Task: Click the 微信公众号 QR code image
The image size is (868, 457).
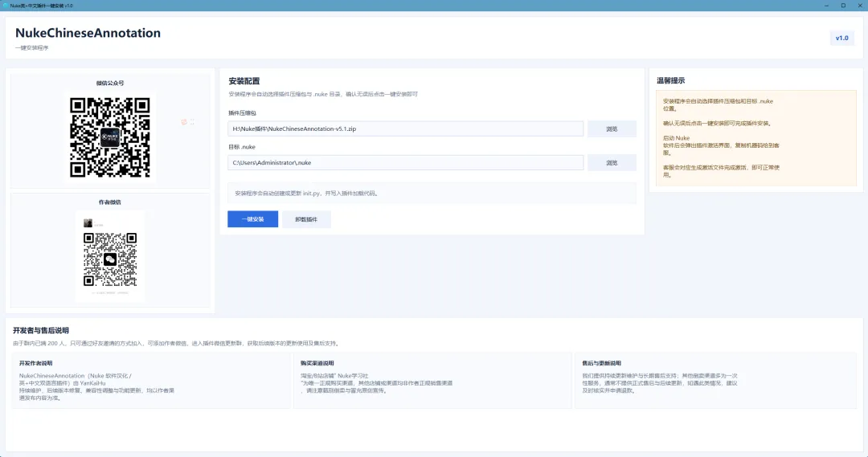Action: coord(109,137)
